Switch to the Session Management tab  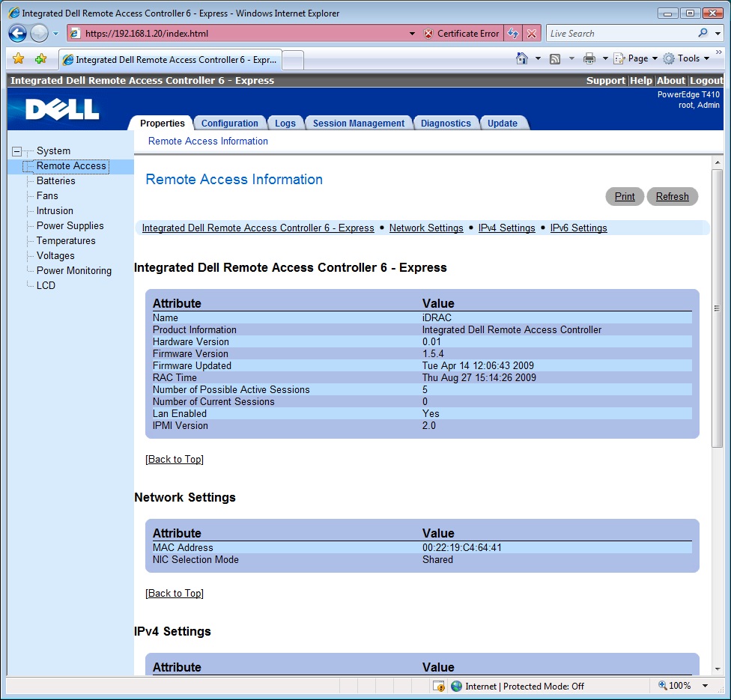359,123
